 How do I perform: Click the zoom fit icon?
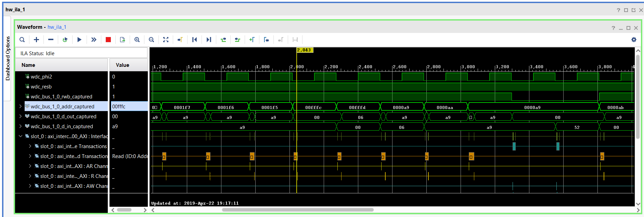click(166, 40)
